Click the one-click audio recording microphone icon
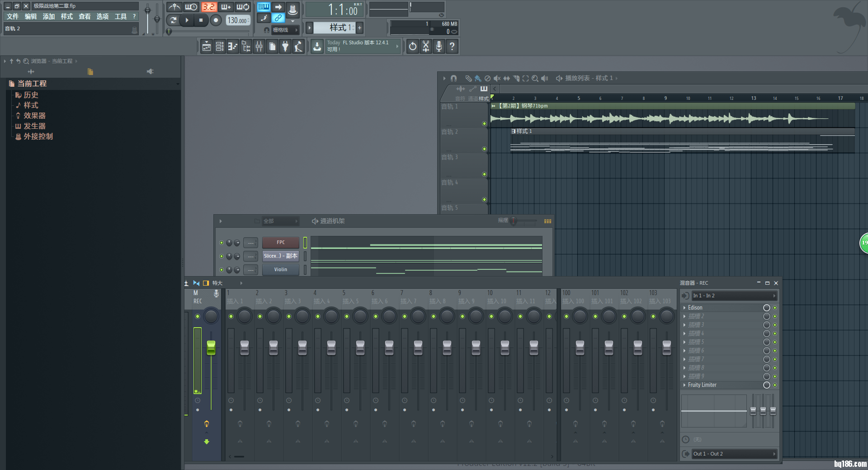Viewport: 868px width, 470px height. click(x=439, y=47)
